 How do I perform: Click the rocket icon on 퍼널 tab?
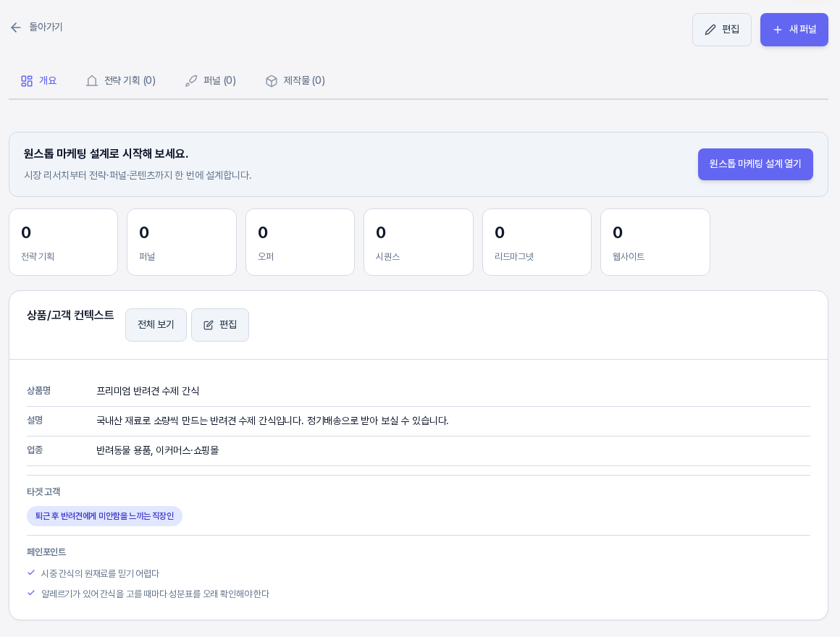(x=191, y=81)
